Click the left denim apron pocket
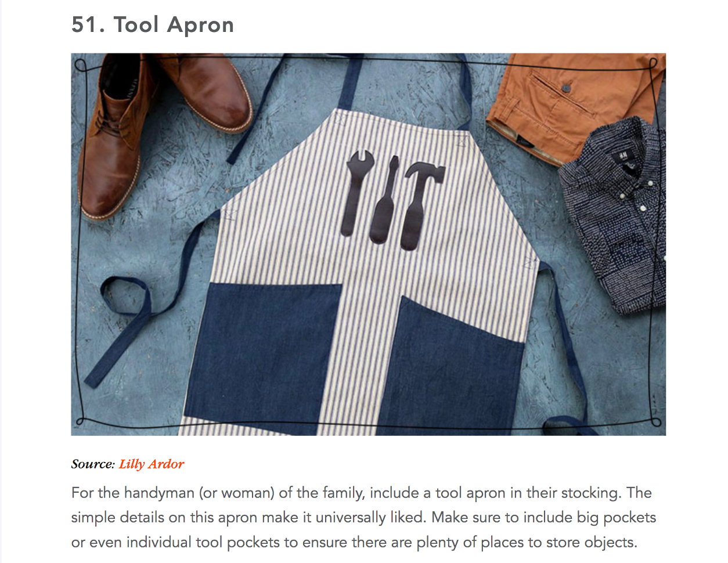The width and height of the screenshot is (728, 563). 261,355
